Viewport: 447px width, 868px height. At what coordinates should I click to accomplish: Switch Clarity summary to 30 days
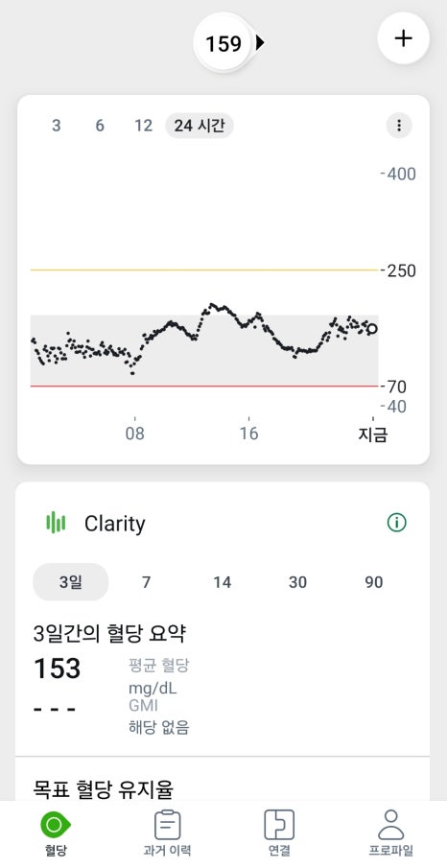[x=297, y=582]
